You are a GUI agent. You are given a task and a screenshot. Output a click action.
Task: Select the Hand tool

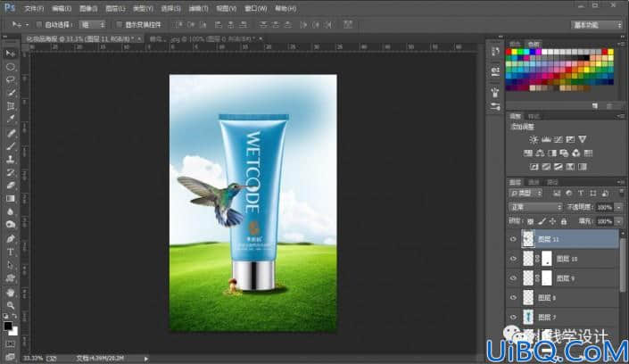coord(11,292)
